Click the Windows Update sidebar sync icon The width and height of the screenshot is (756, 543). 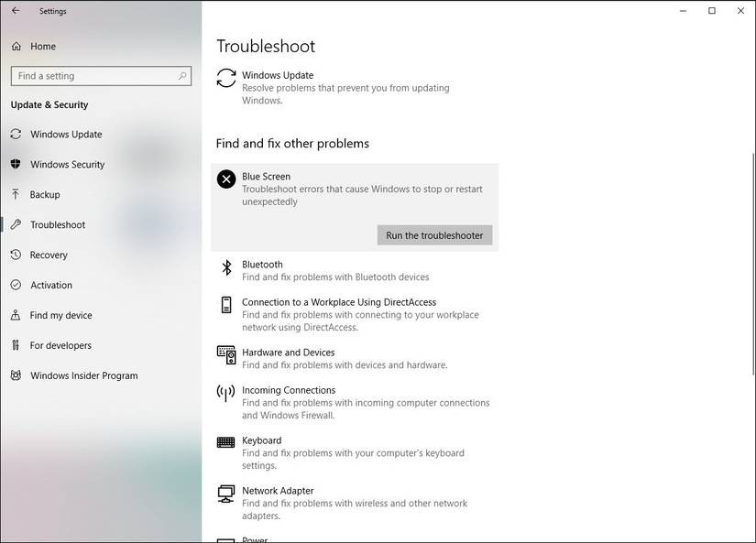[16, 134]
